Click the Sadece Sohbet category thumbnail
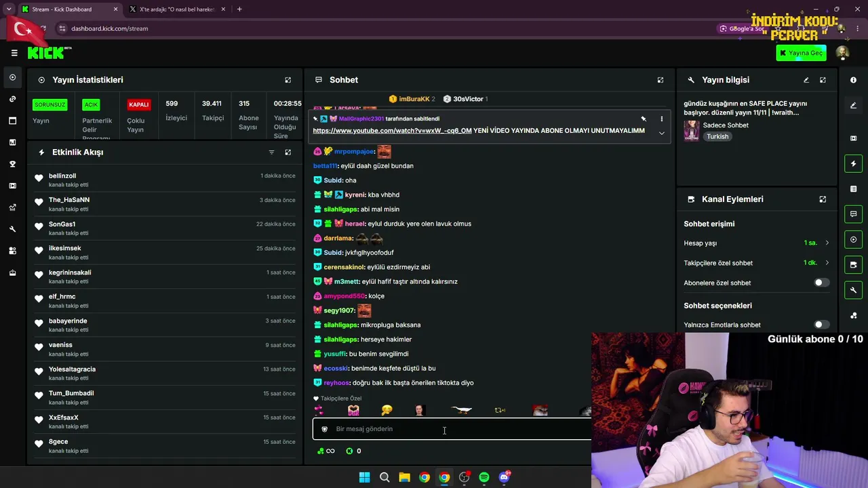Image resolution: width=868 pixels, height=488 pixels. pyautogui.click(x=692, y=131)
